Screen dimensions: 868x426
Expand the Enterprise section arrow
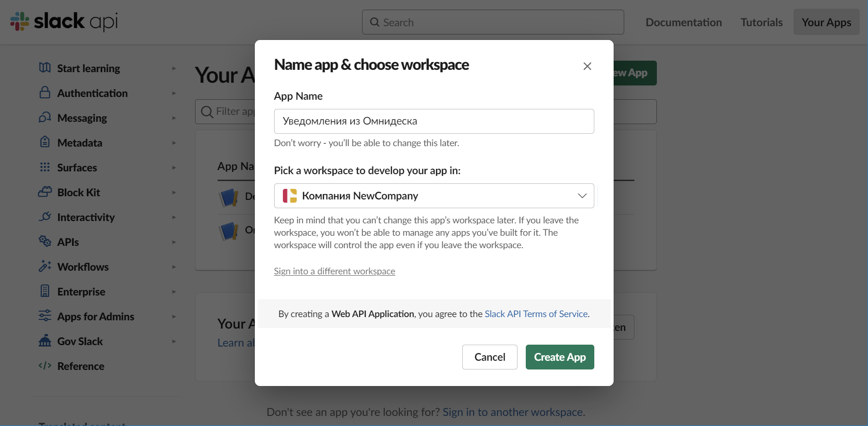coord(174,292)
